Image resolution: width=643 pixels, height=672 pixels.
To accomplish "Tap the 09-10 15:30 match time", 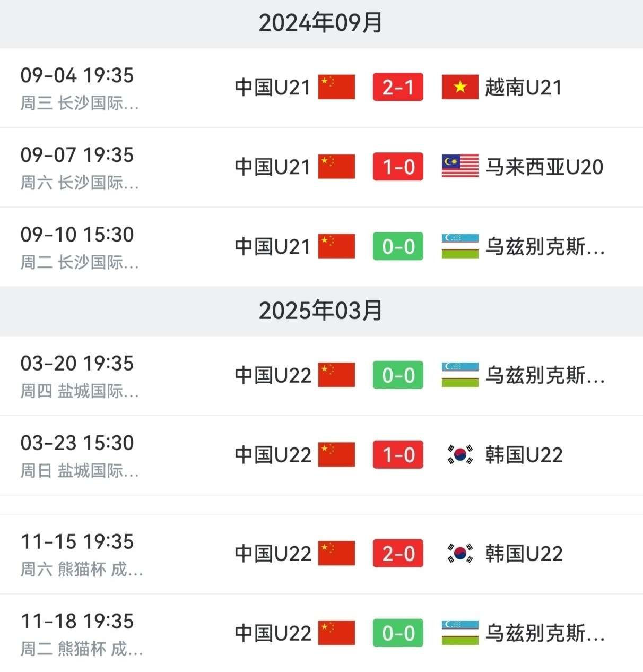I will tap(77, 235).
